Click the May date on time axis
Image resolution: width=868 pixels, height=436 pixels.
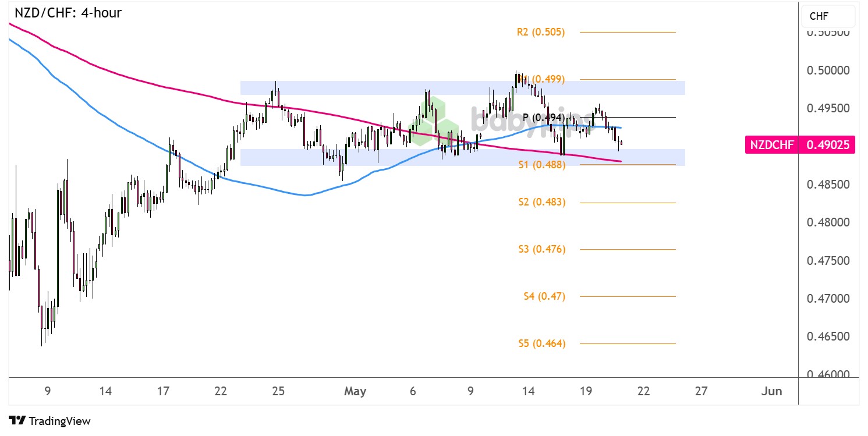point(355,392)
